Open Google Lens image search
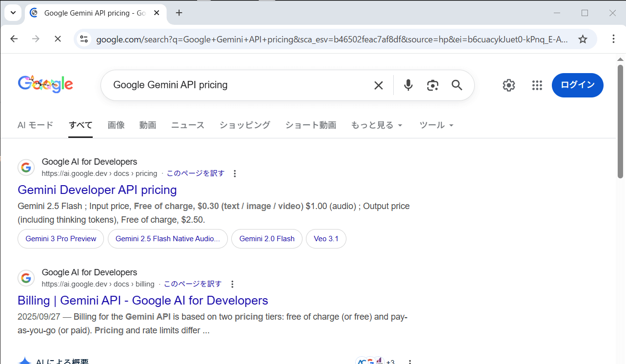Screen dimensions: 626x364 (x=432, y=85)
